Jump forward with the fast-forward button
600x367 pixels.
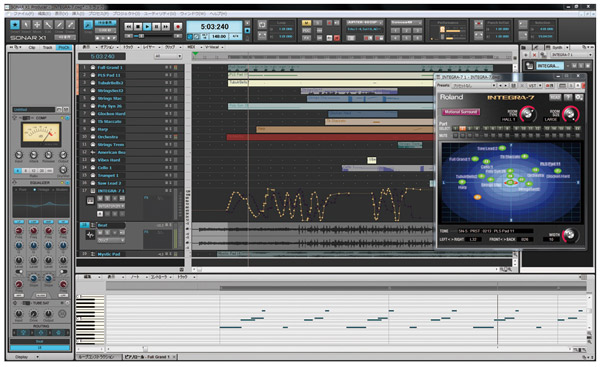(x=166, y=26)
